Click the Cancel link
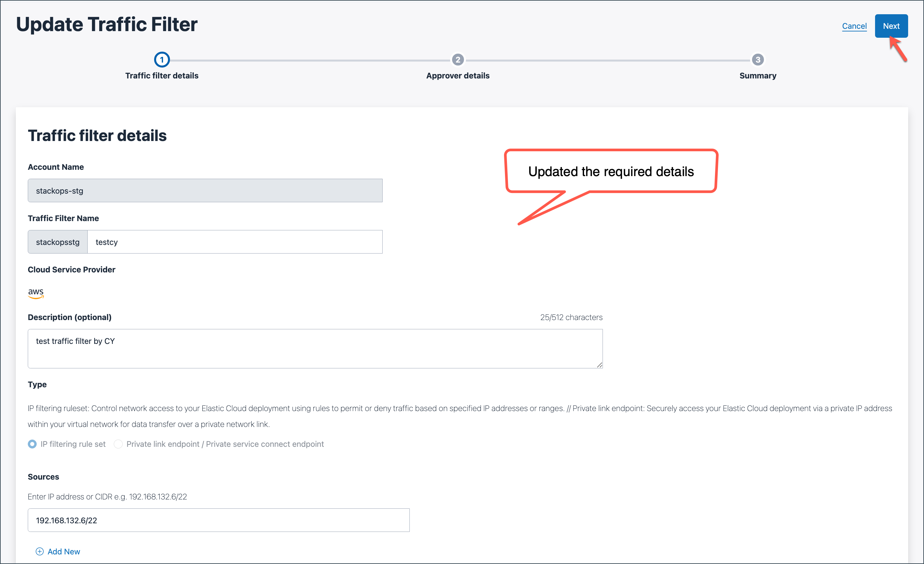The height and width of the screenshot is (564, 924). (855, 26)
